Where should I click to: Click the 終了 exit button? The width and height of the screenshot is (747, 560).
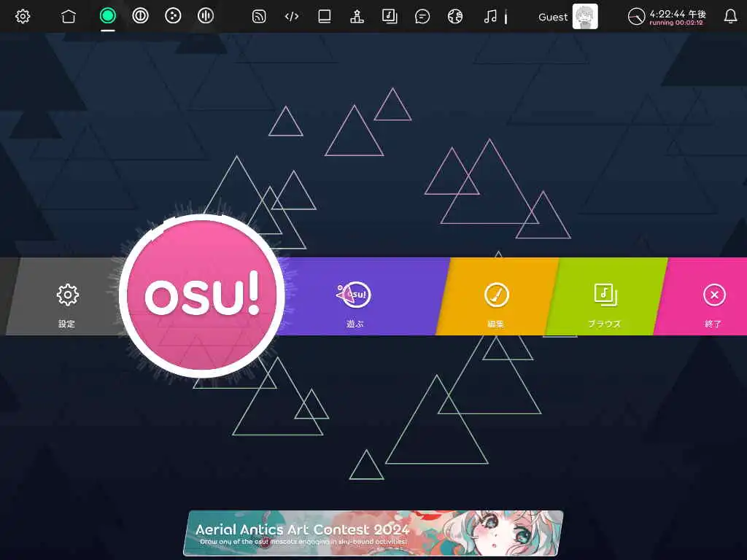[x=705, y=296]
